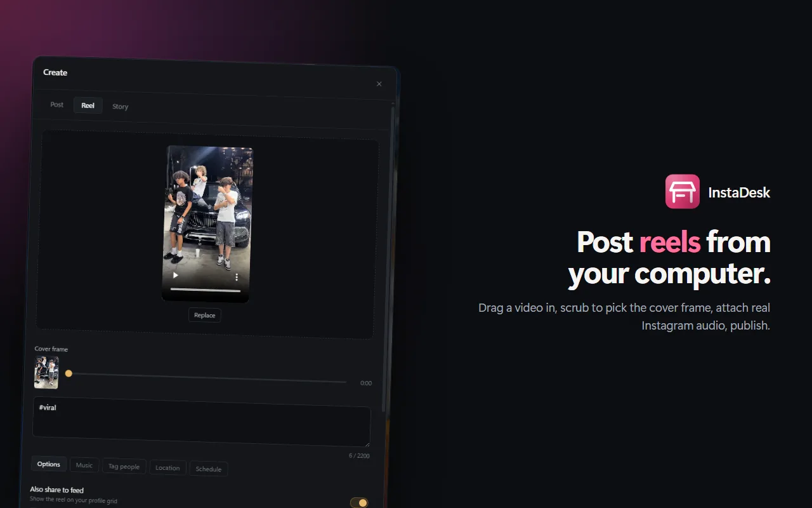Click the Post reels from your computer headline

tap(669, 258)
